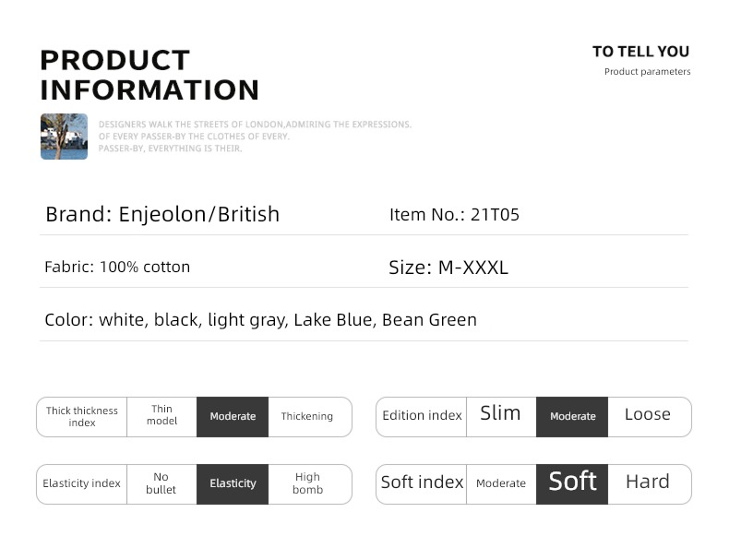The image size is (729, 560).
Task: Select the highlighted Soft option
Action: (572, 484)
